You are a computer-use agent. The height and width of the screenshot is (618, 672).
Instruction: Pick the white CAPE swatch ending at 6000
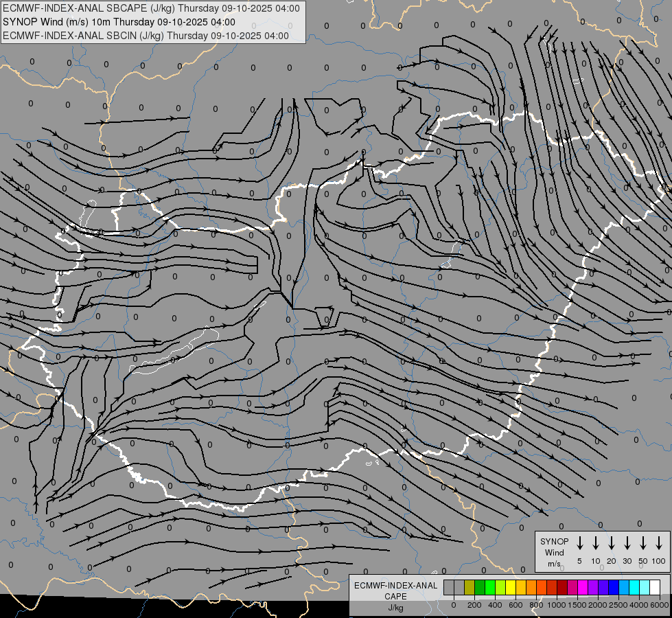coord(656,587)
